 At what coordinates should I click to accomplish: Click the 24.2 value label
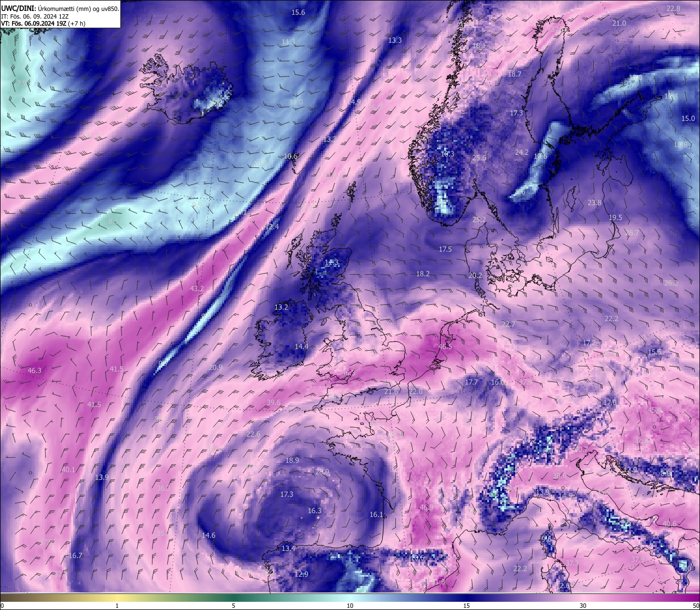coord(522,152)
